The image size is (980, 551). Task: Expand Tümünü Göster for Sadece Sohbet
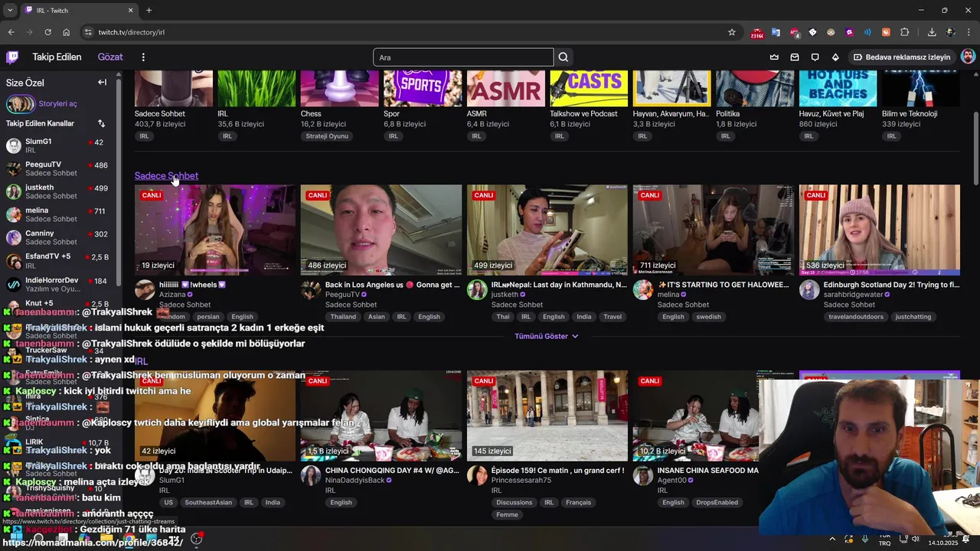tap(546, 336)
